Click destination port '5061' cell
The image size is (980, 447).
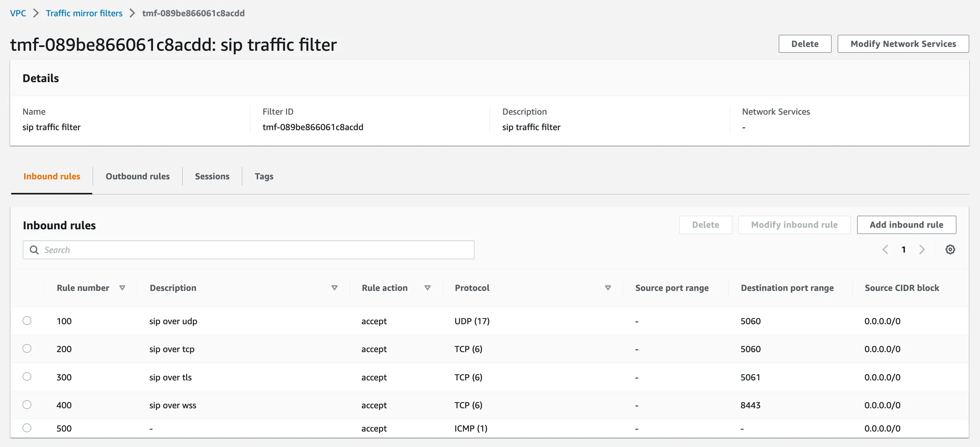coord(750,377)
